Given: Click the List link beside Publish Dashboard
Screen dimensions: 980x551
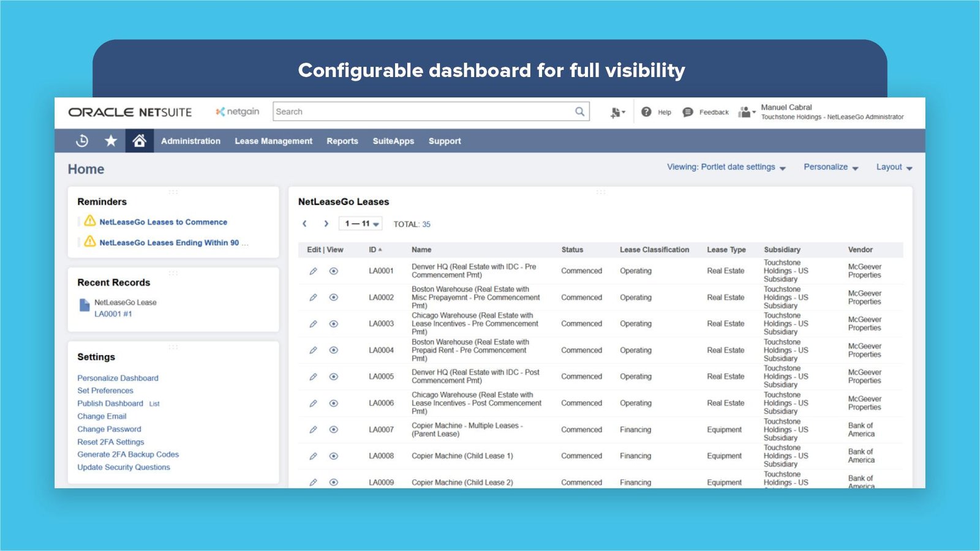Looking at the screenshot, I should click(154, 404).
